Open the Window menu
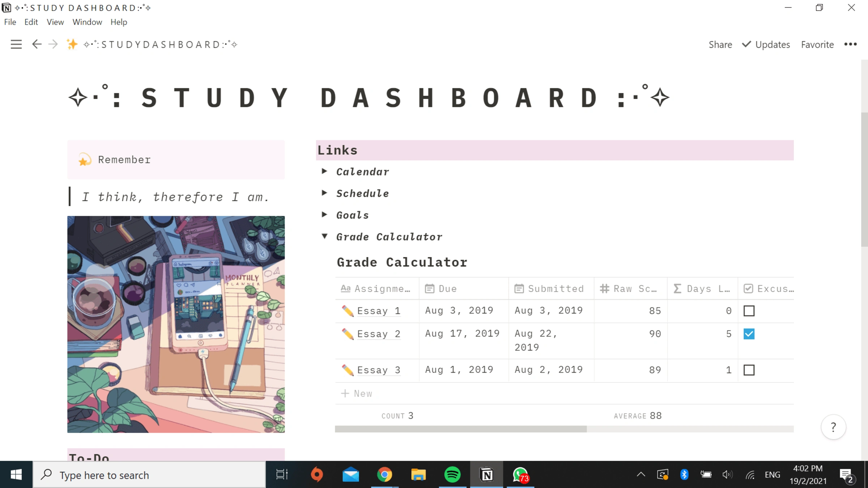 (87, 22)
